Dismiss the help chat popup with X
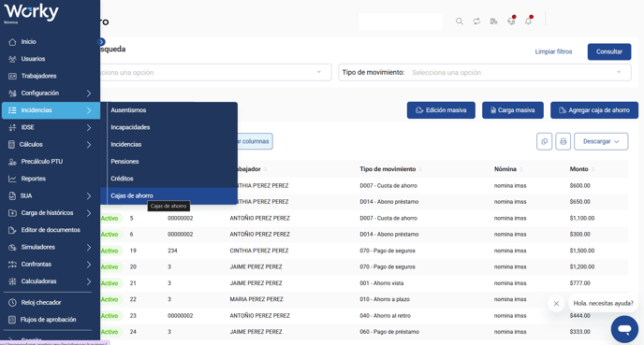644x345 pixels. pos(556,304)
